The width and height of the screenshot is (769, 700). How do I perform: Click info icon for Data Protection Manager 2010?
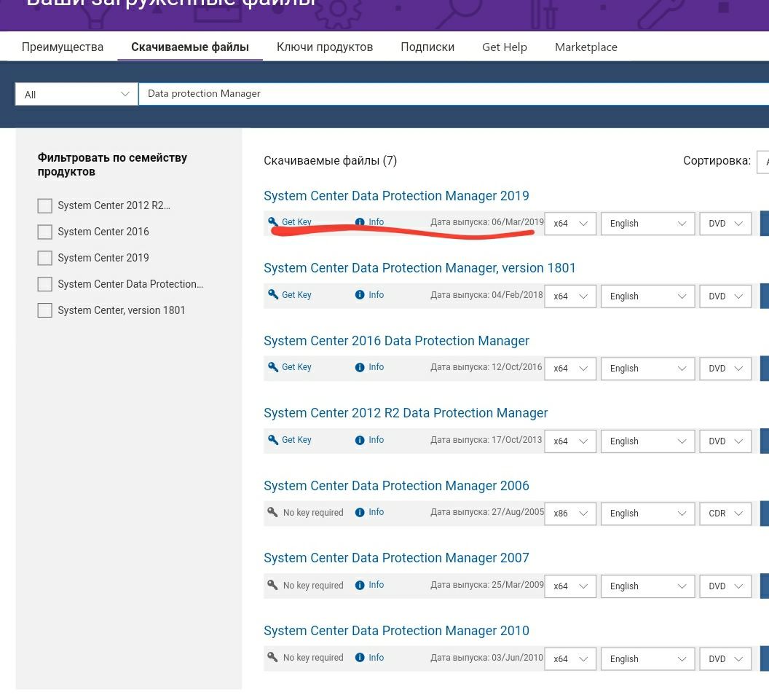coord(360,657)
